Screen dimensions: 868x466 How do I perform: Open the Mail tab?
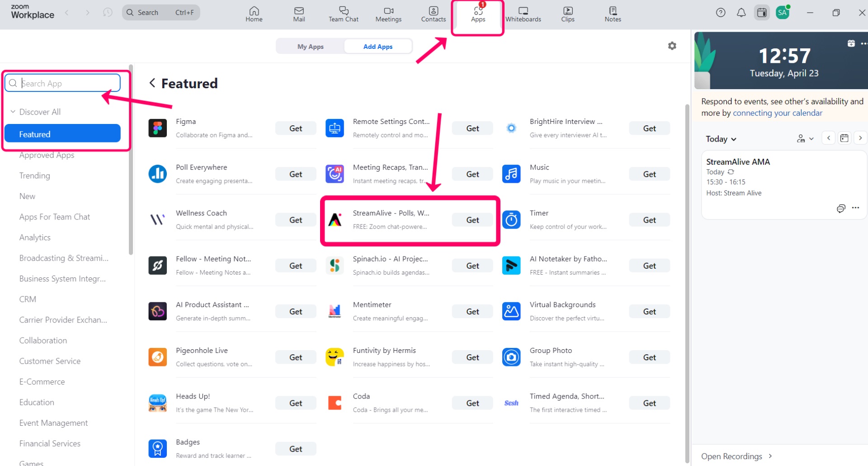coord(299,14)
